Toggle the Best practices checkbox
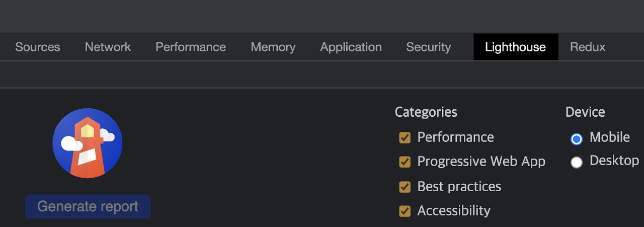This screenshot has height=227, width=644. coord(405,187)
